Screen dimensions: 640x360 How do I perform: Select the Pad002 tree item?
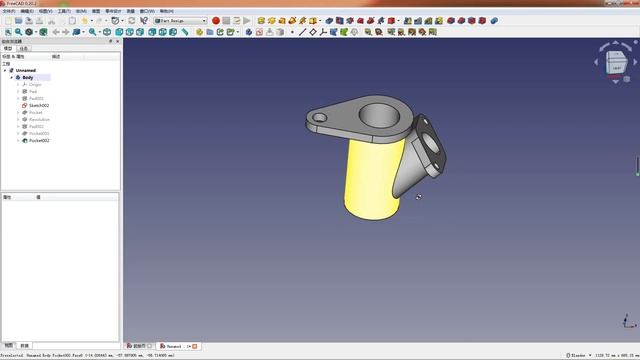tap(36, 127)
